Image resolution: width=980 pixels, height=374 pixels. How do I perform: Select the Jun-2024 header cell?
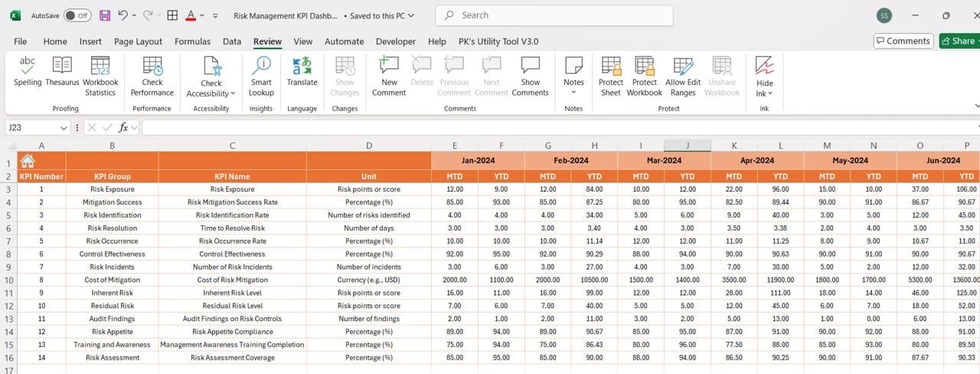coord(939,161)
